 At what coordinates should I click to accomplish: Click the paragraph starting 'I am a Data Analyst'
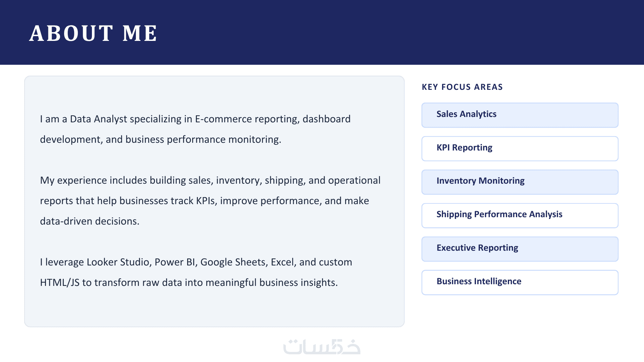[x=195, y=129]
